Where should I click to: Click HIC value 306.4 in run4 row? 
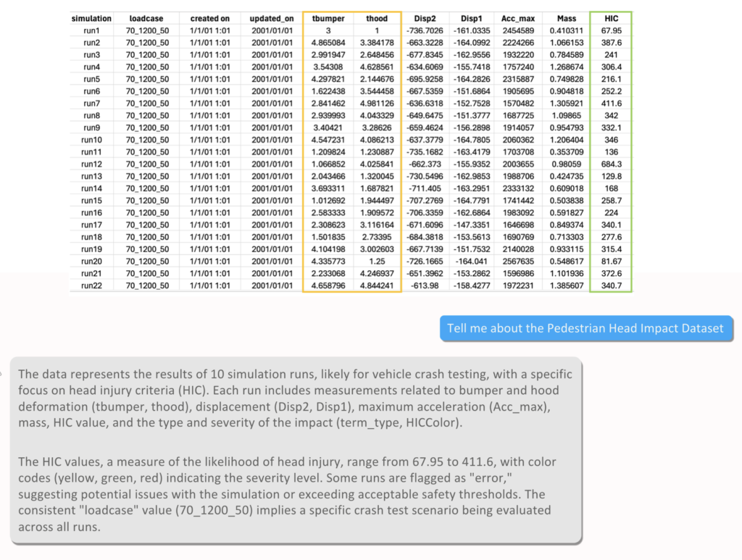click(611, 67)
